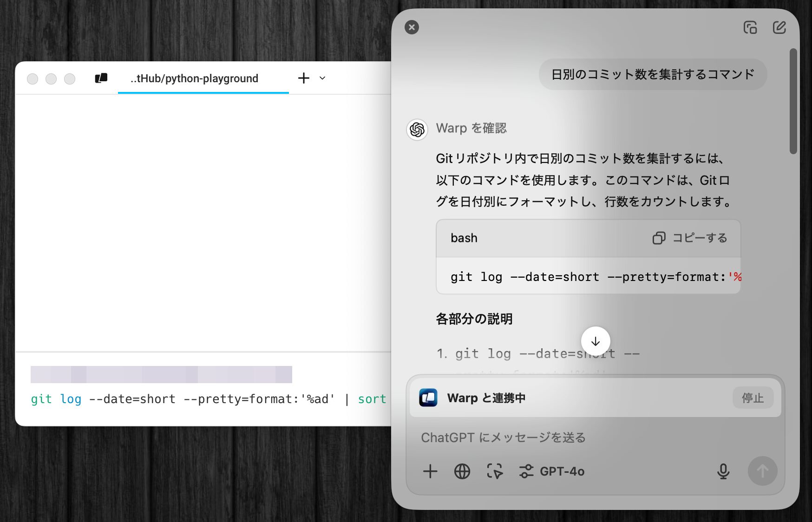Select the python-playground terminal tab
Screen dimensions: 812x522
pos(194,78)
